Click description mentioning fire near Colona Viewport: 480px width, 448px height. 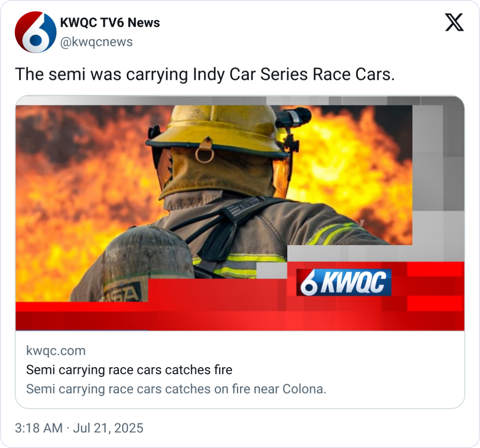pyautogui.click(x=176, y=389)
